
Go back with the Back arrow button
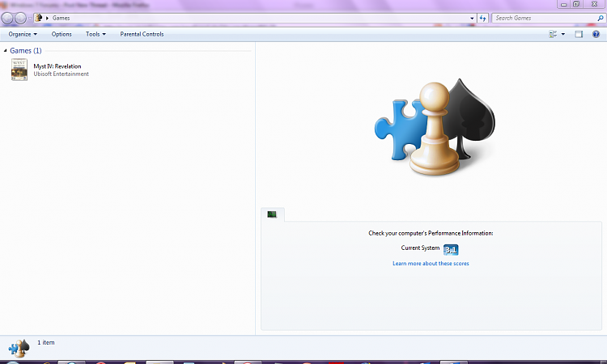click(7, 18)
